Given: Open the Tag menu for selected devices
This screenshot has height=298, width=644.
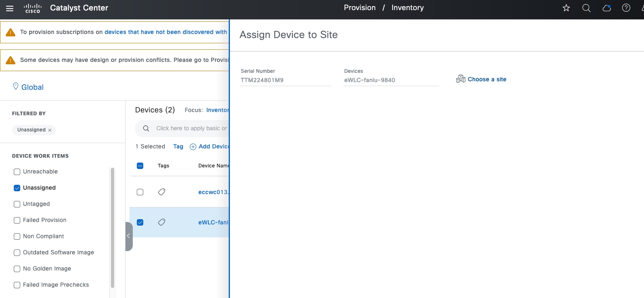Looking at the screenshot, I should (x=178, y=146).
